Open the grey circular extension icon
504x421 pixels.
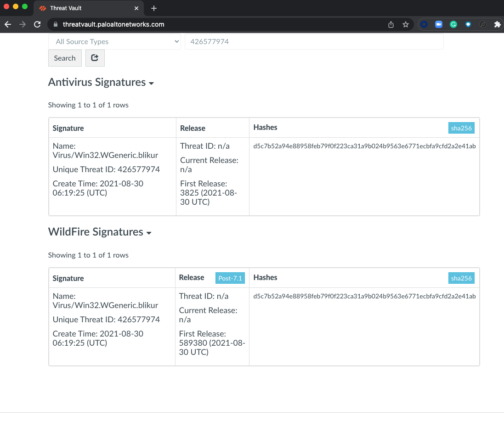[x=483, y=24]
